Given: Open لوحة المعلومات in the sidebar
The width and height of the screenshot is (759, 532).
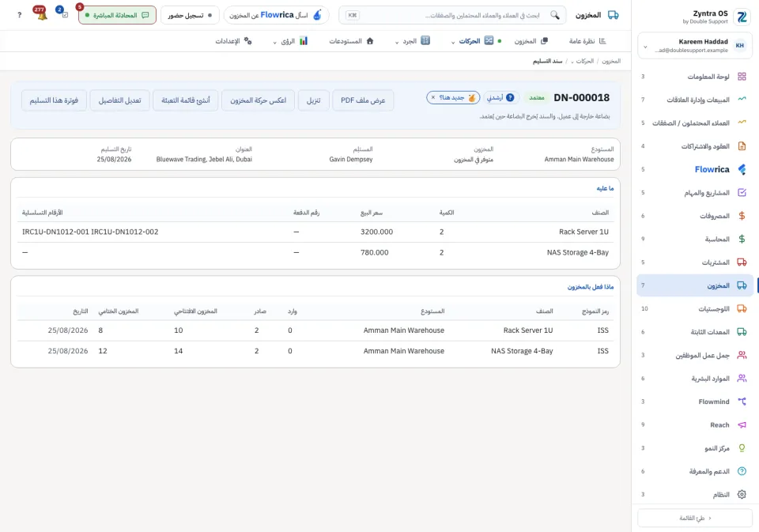Looking at the screenshot, I should (695, 77).
